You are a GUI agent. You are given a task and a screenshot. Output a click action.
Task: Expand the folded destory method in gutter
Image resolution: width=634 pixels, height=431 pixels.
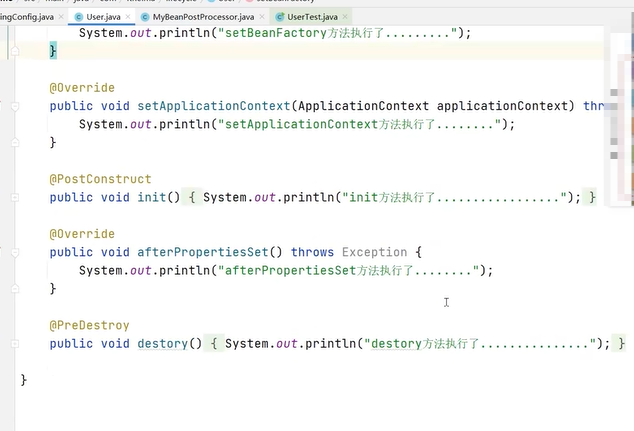15,344
